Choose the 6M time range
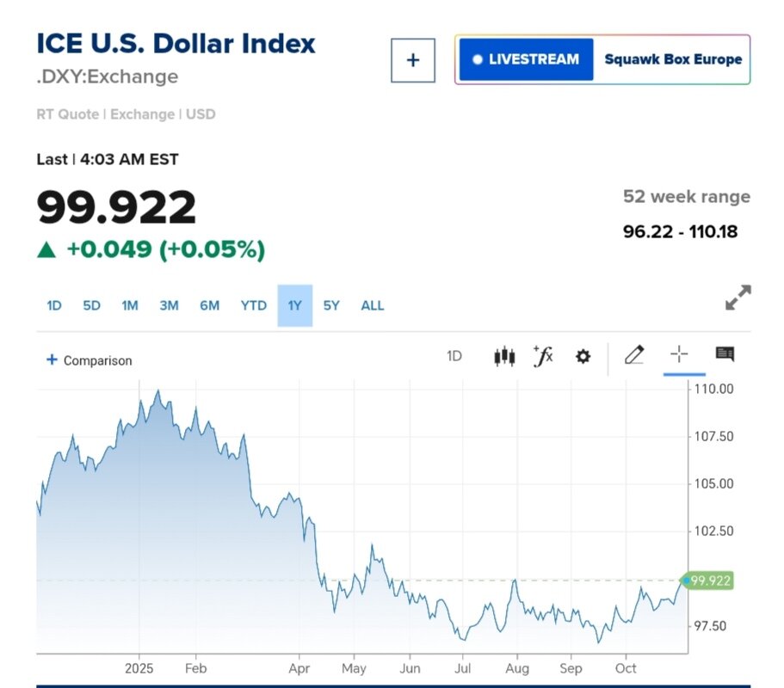Viewport: 784px width, 688px height. (209, 305)
